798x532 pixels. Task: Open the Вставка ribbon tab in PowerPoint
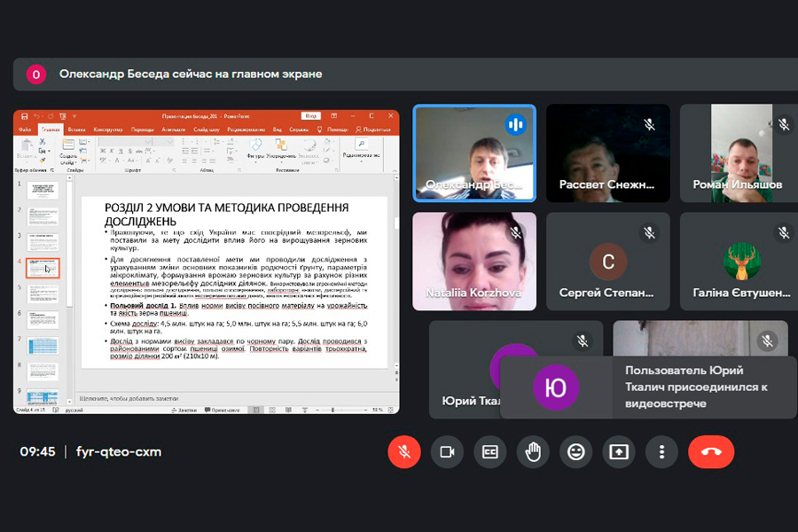76,129
